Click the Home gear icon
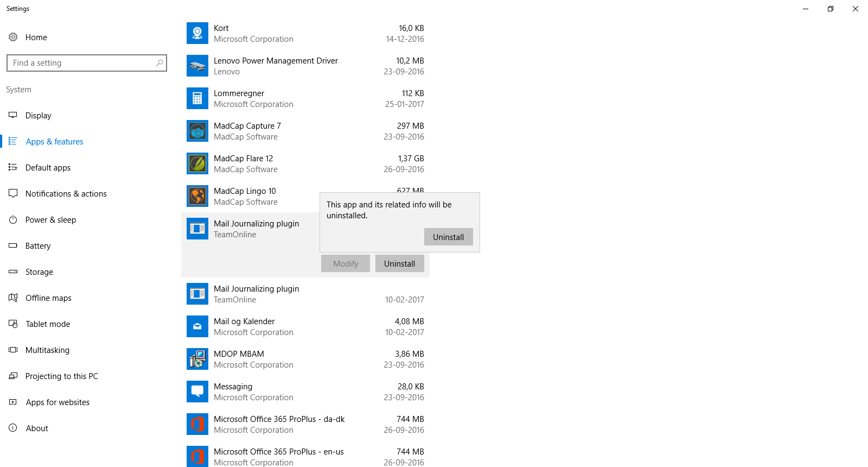Viewport: 868px width, 467px height. (x=13, y=37)
